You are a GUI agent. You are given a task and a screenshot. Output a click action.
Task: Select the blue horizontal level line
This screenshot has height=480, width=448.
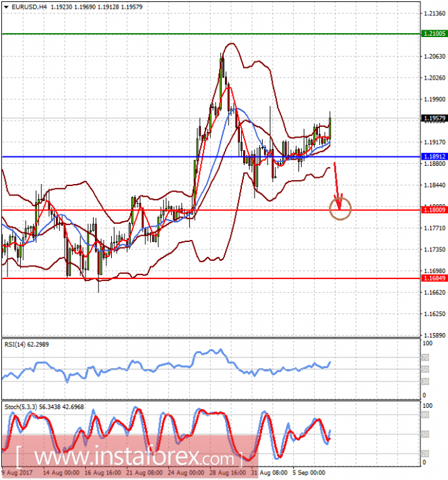click(x=211, y=156)
